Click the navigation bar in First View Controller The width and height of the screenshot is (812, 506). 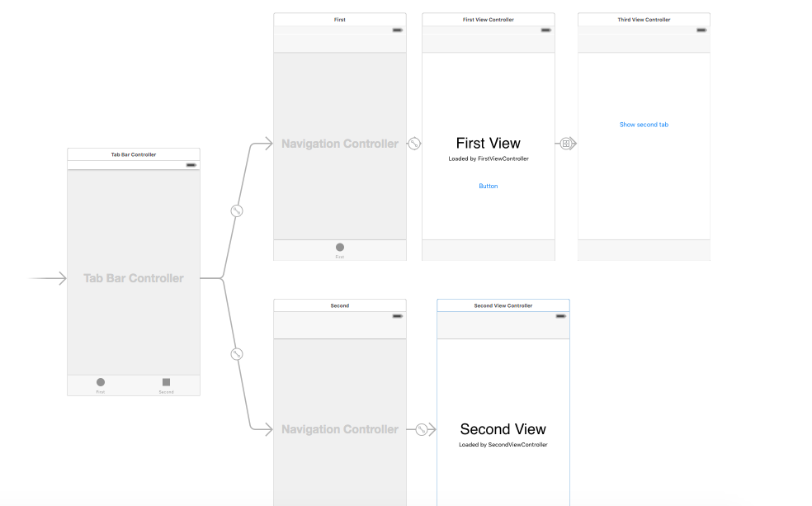pos(489,44)
